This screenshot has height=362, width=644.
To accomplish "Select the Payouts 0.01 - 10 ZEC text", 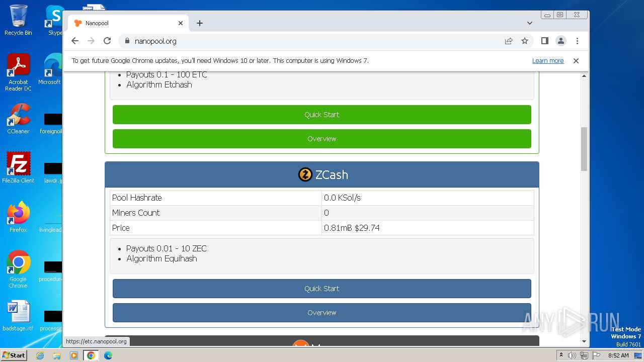I will (x=167, y=248).
